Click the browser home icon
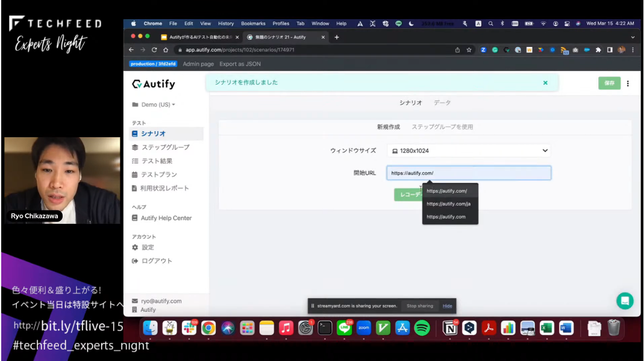Image resolution: width=644 pixels, height=361 pixels. 166,49
